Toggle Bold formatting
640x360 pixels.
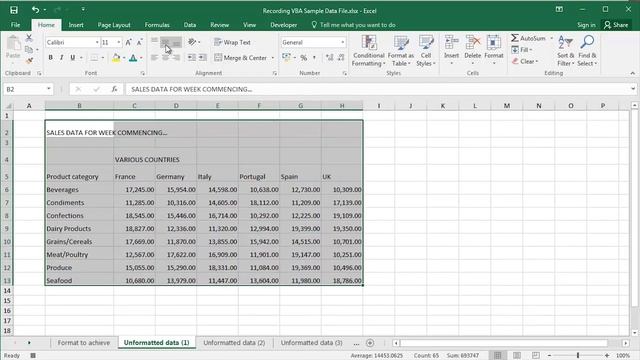51,58
